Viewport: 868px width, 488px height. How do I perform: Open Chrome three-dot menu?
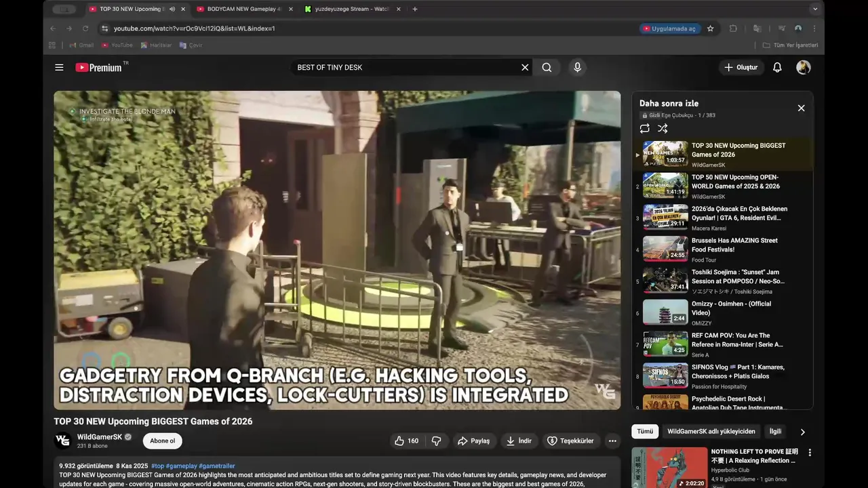[x=814, y=28]
